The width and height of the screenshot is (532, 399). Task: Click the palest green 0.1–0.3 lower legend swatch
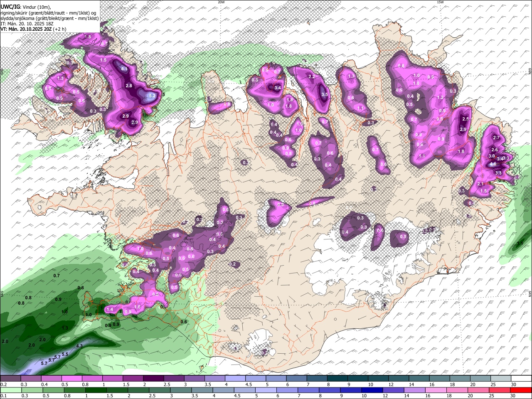(x=10, y=390)
